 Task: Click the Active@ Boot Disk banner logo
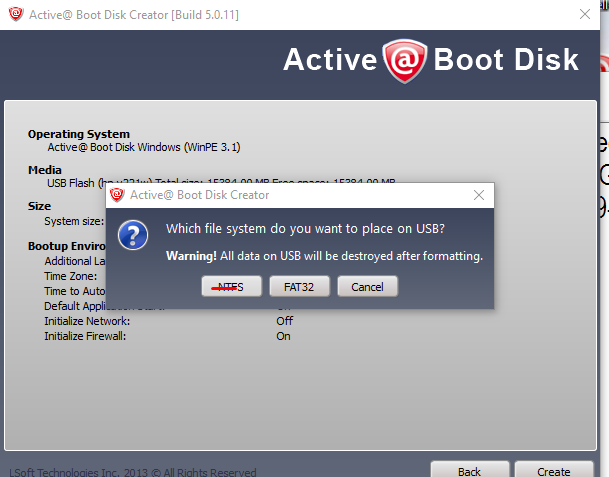tap(431, 60)
